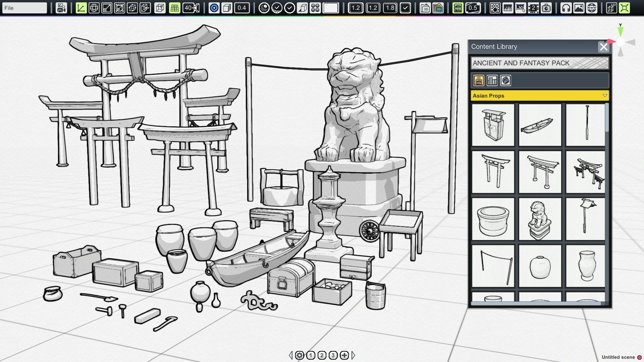Collapse the Content Library panel
The image size is (644, 362).
pos(604,47)
